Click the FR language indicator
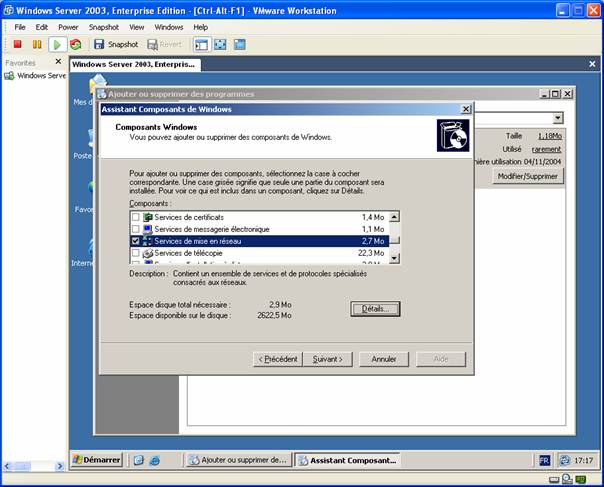This screenshot has width=604, height=487. 544,460
